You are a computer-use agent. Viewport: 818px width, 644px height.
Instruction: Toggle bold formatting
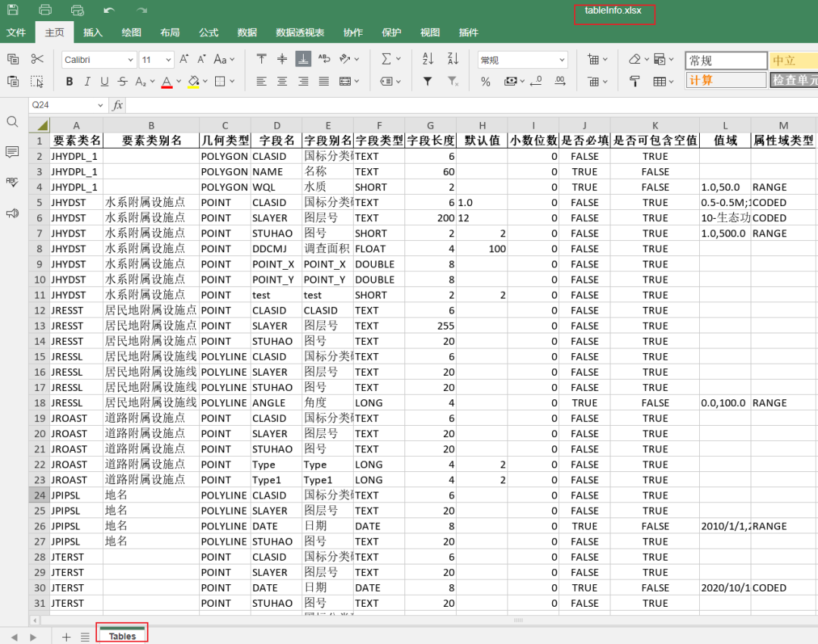tap(70, 81)
